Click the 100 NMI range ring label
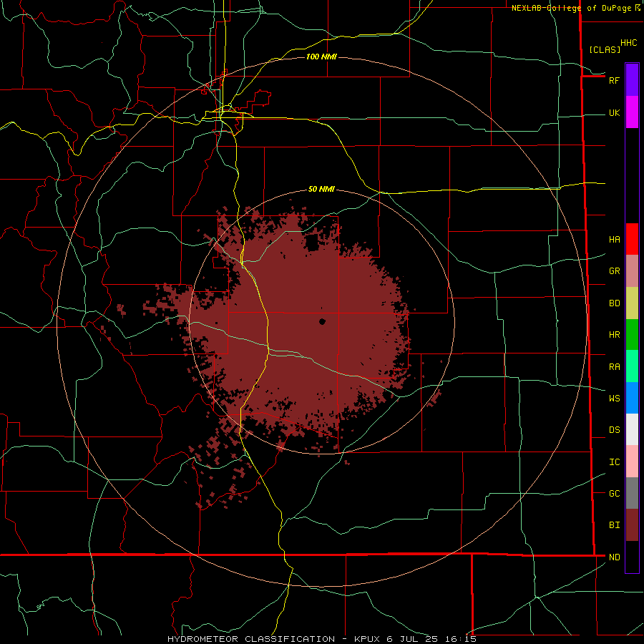 (x=321, y=57)
